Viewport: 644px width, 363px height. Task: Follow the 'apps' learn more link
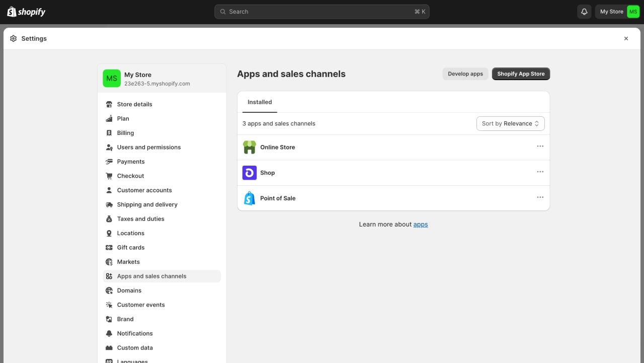421,225
